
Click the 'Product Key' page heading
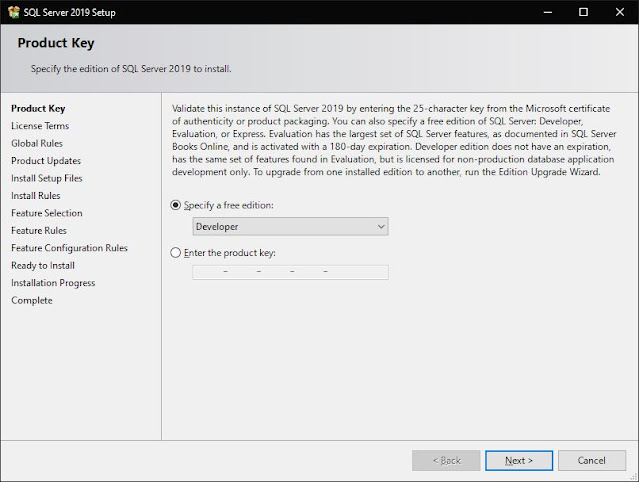(x=56, y=43)
